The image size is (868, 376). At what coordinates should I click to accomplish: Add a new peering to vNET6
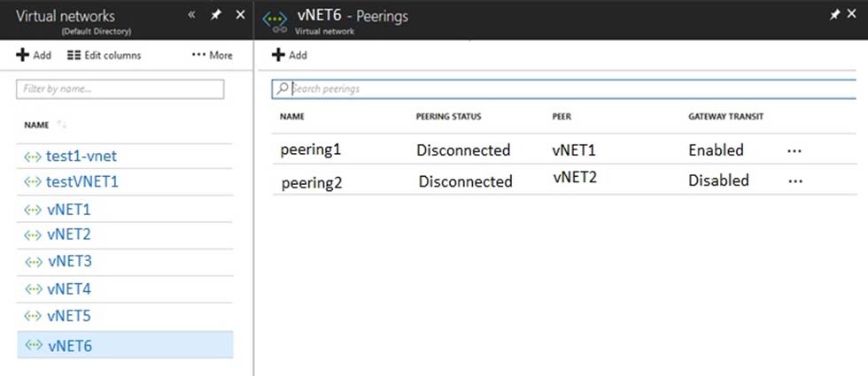coord(290,55)
